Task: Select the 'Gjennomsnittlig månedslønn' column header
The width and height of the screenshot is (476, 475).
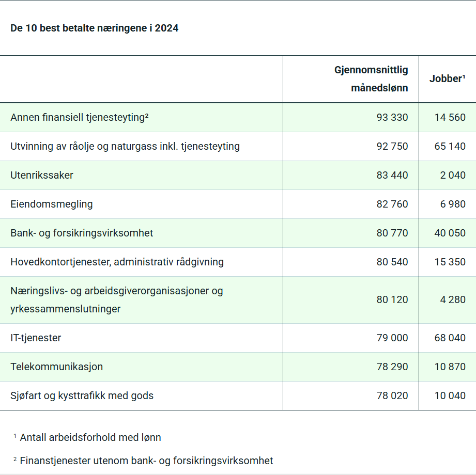Action: (x=371, y=78)
